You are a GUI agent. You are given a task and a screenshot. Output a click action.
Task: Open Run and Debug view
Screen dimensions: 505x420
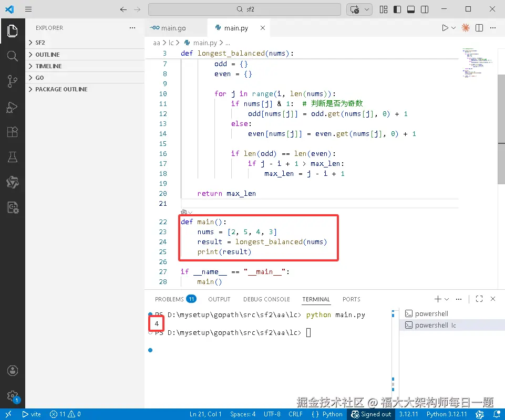click(x=12, y=107)
